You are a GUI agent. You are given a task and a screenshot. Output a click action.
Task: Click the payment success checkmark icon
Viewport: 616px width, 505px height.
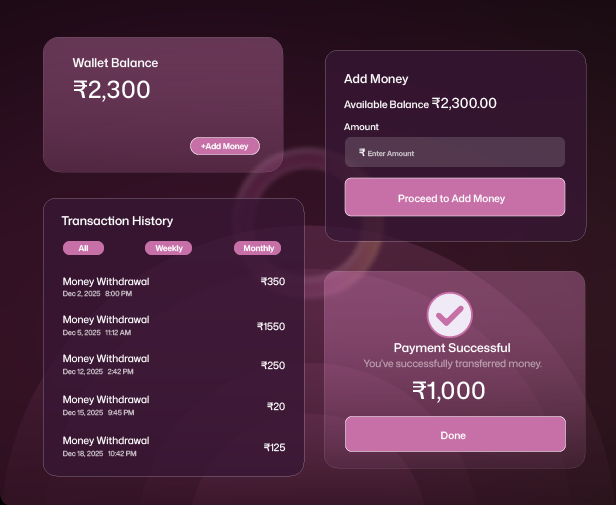(x=449, y=314)
